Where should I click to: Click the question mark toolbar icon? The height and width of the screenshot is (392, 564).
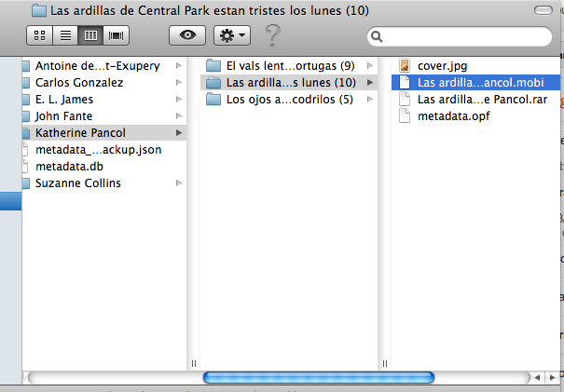point(272,35)
